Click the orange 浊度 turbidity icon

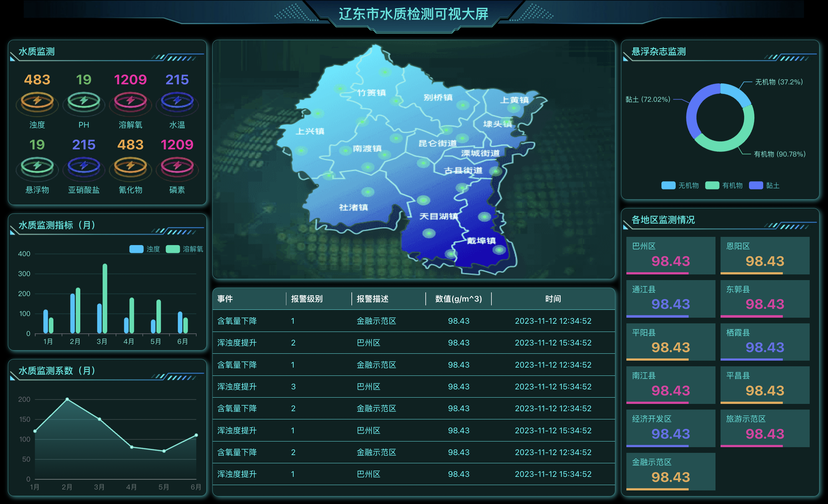point(37,101)
